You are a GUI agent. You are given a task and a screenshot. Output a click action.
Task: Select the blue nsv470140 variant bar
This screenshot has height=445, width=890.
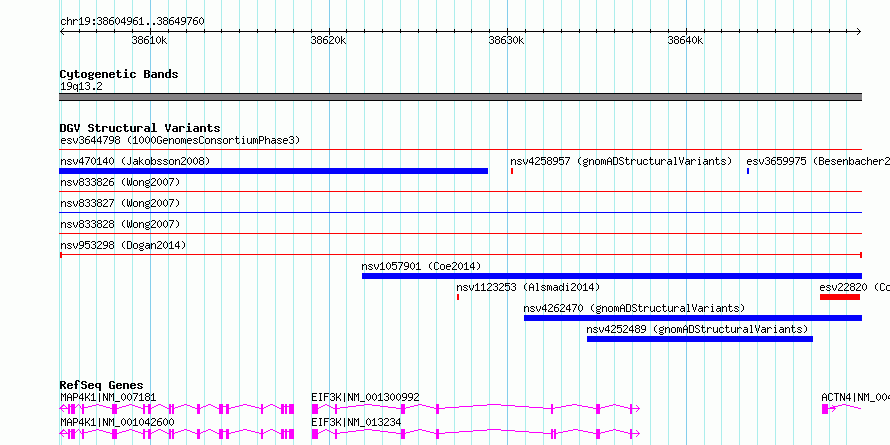pos(274,171)
